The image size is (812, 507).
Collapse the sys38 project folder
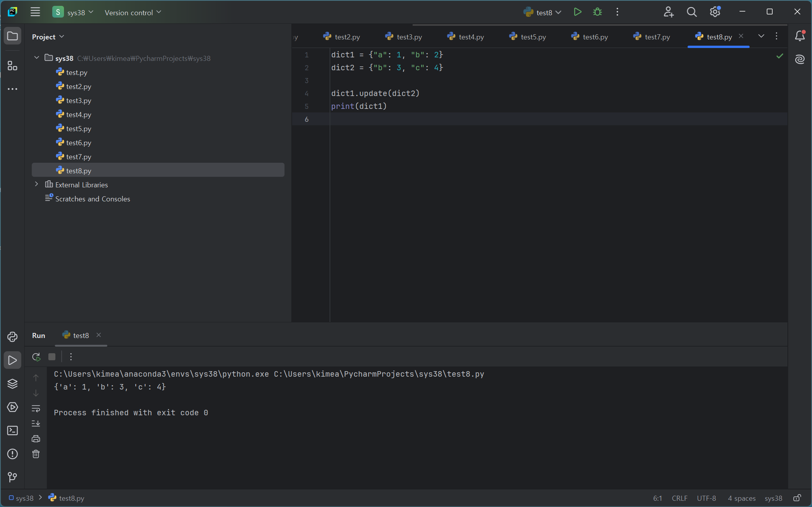(x=37, y=58)
